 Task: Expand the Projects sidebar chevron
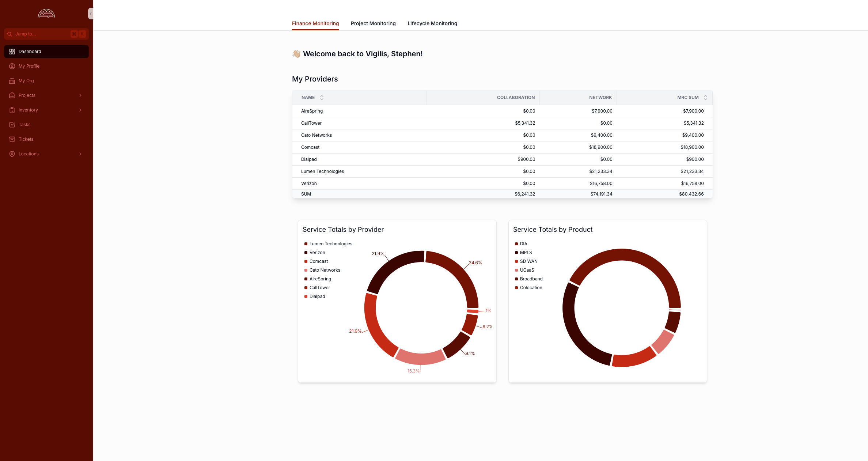click(80, 95)
